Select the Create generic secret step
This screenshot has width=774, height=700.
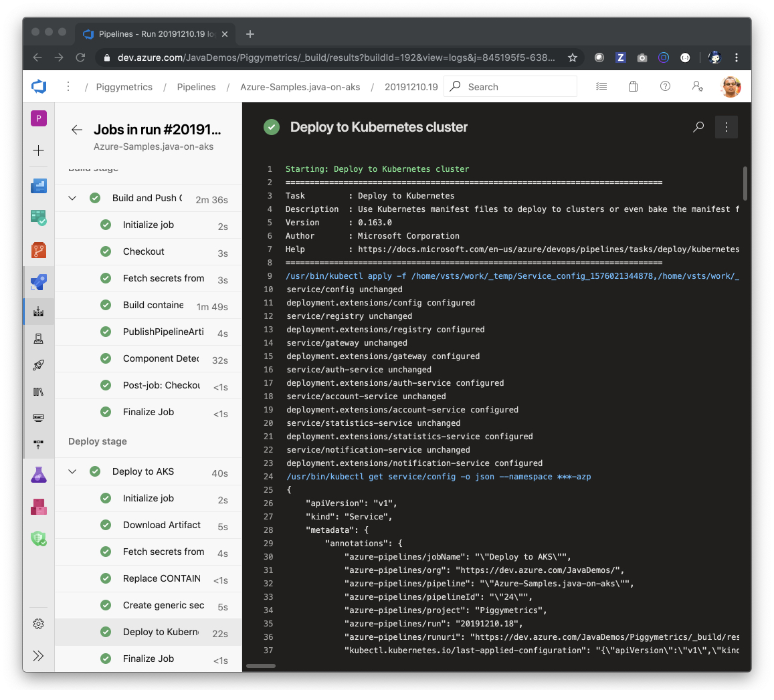pyautogui.click(x=148, y=606)
